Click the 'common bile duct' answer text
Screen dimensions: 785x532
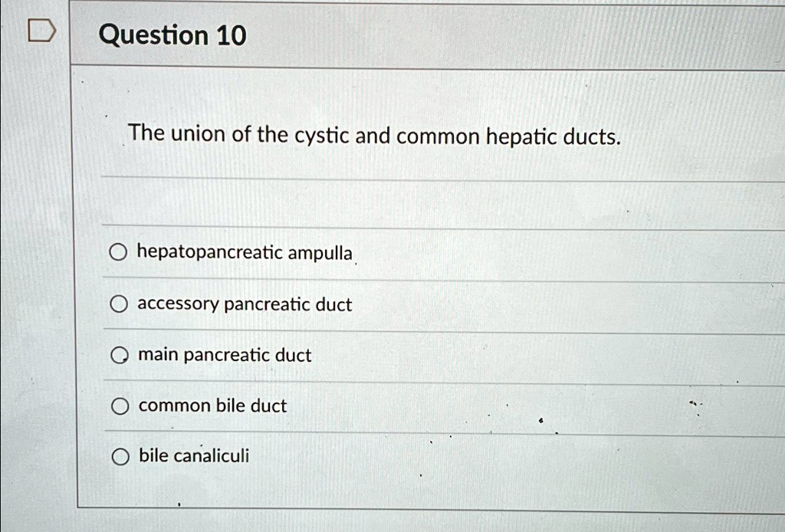click(212, 406)
